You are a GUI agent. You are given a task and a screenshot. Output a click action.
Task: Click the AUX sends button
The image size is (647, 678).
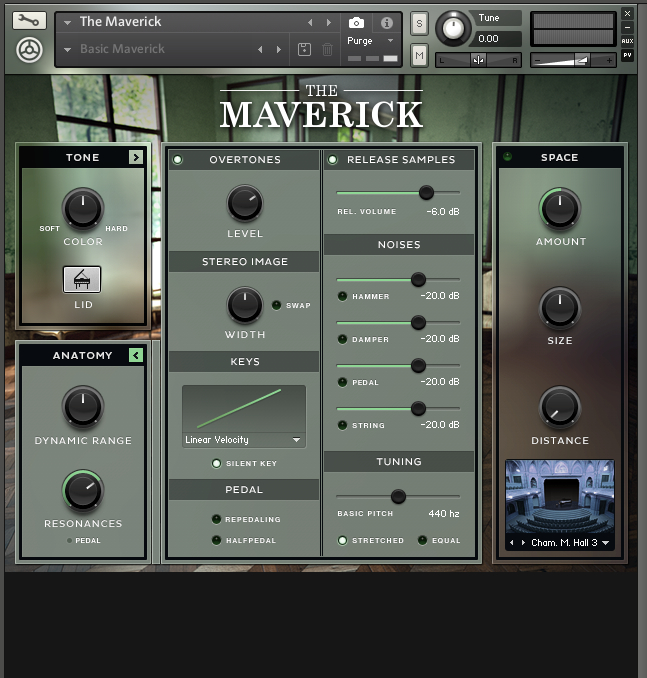(x=627, y=41)
